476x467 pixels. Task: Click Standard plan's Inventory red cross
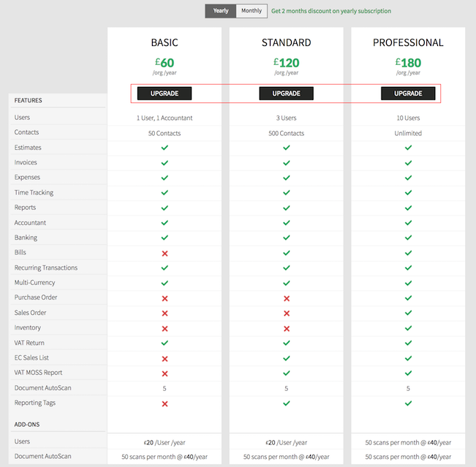click(x=286, y=328)
